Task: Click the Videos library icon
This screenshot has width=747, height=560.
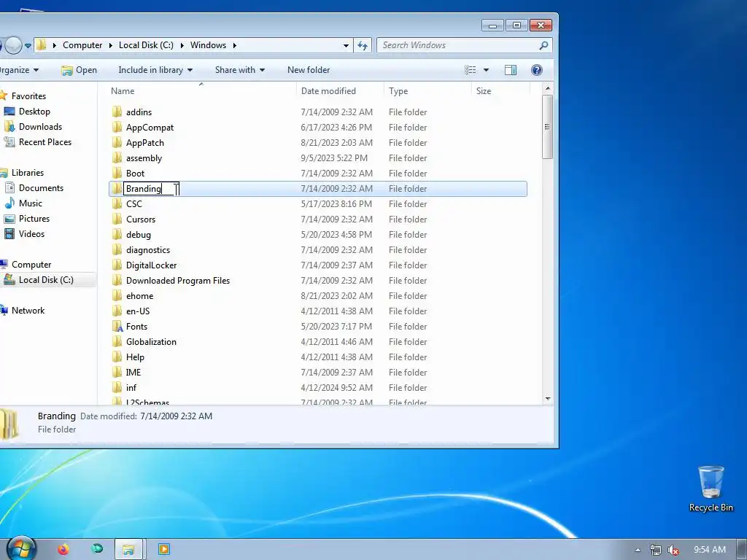Action: (9, 234)
